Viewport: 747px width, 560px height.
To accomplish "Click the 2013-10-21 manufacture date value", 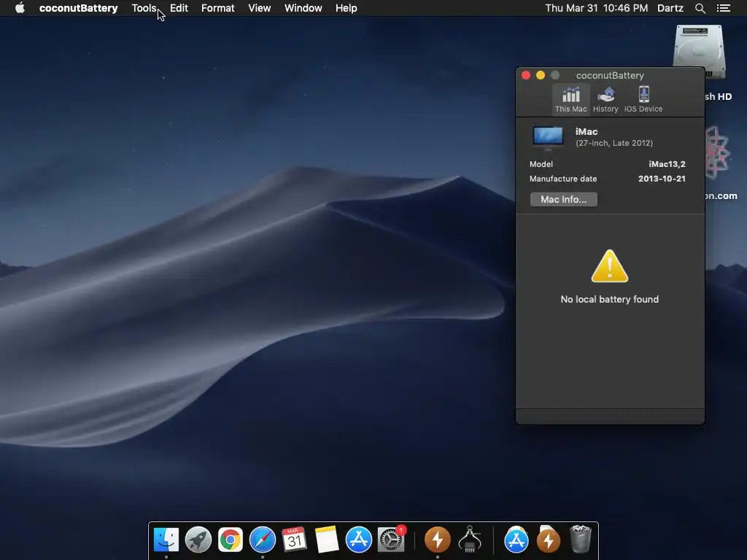I will point(662,179).
